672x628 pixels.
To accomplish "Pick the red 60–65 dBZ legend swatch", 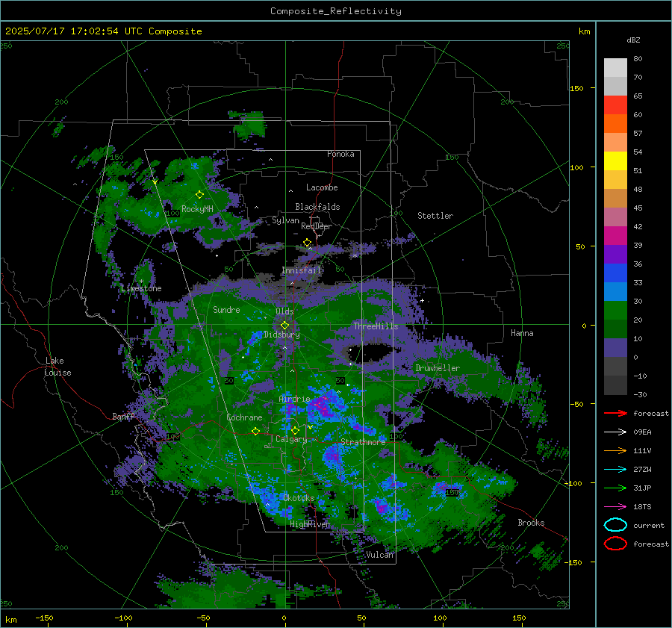I will click(x=615, y=105).
